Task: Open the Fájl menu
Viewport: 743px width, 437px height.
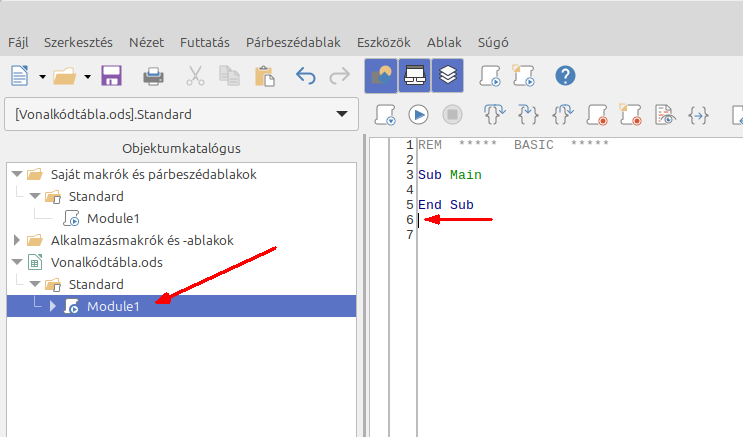Action: click(18, 42)
